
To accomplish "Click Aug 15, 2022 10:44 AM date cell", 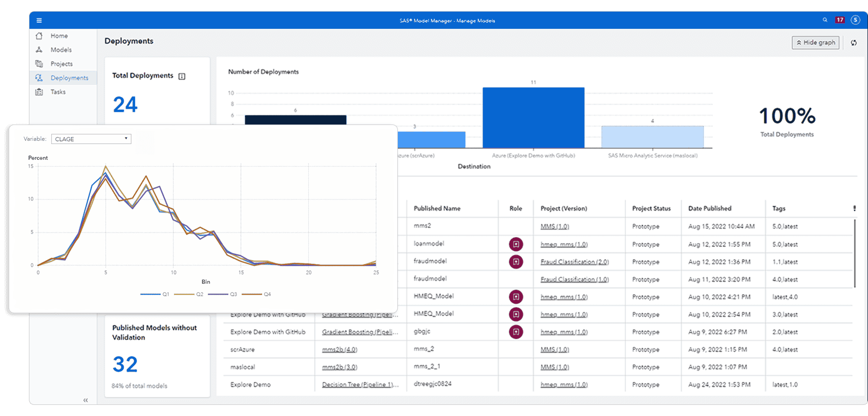I will point(721,226).
